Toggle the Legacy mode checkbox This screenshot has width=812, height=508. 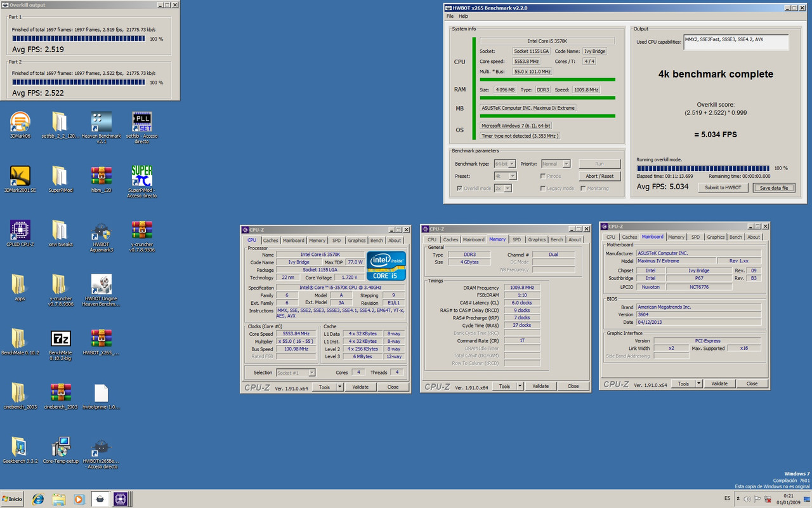(x=543, y=188)
